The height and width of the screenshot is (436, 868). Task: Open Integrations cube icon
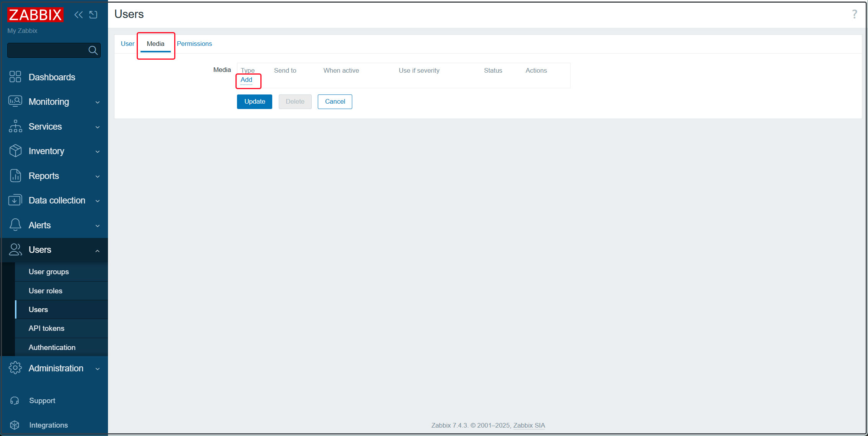pyautogui.click(x=15, y=425)
